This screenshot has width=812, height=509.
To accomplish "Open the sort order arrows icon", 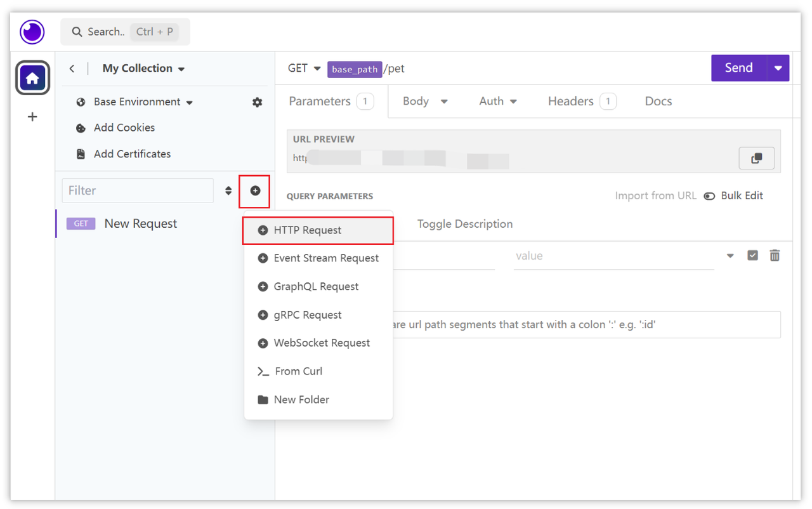I will click(x=228, y=190).
